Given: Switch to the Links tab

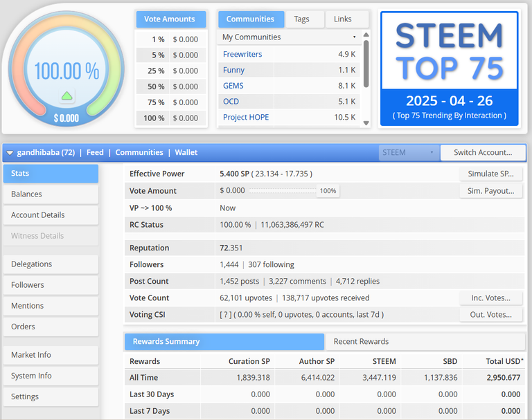Looking at the screenshot, I should coord(347,19).
